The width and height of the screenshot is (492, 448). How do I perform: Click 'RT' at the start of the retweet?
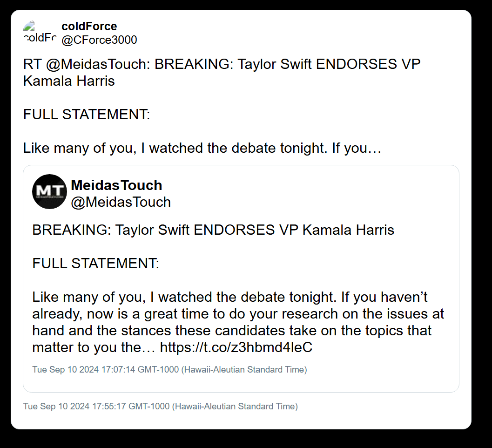[x=33, y=64]
